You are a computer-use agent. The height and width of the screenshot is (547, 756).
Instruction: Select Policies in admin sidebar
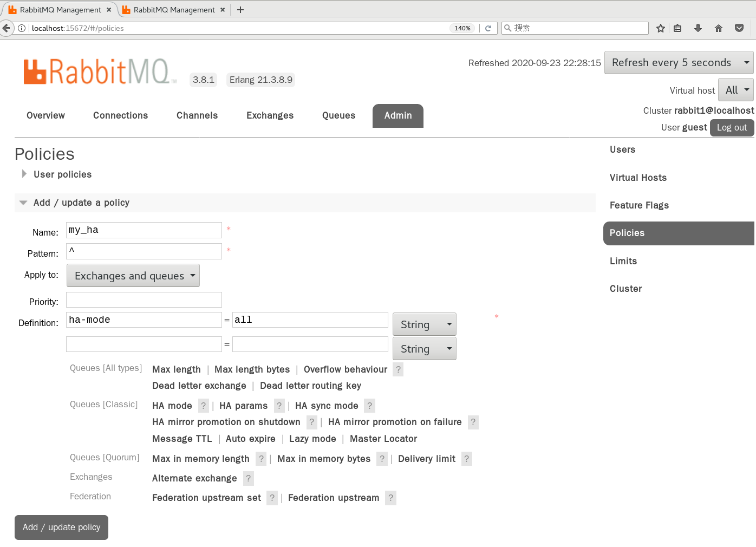[x=679, y=233]
